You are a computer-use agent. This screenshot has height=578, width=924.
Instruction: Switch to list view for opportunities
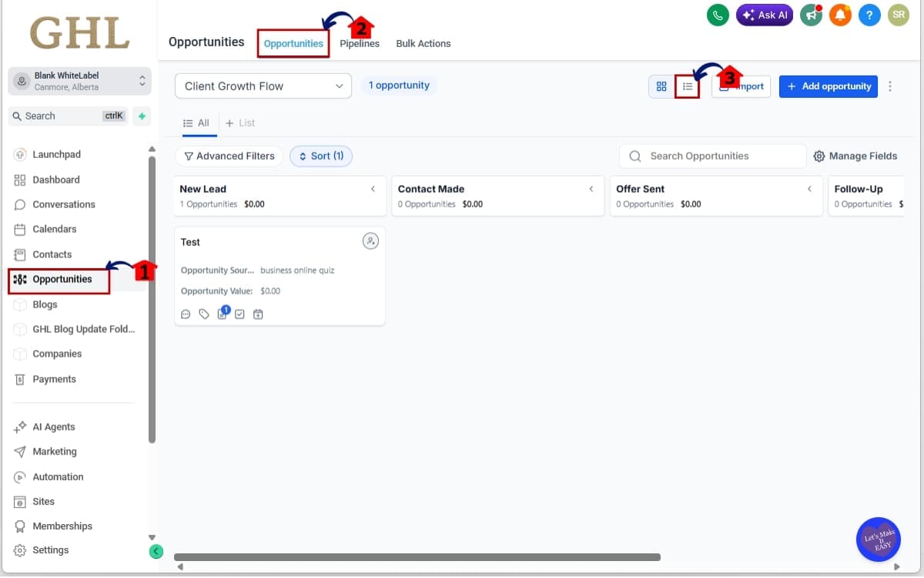pyautogui.click(x=688, y=86)
